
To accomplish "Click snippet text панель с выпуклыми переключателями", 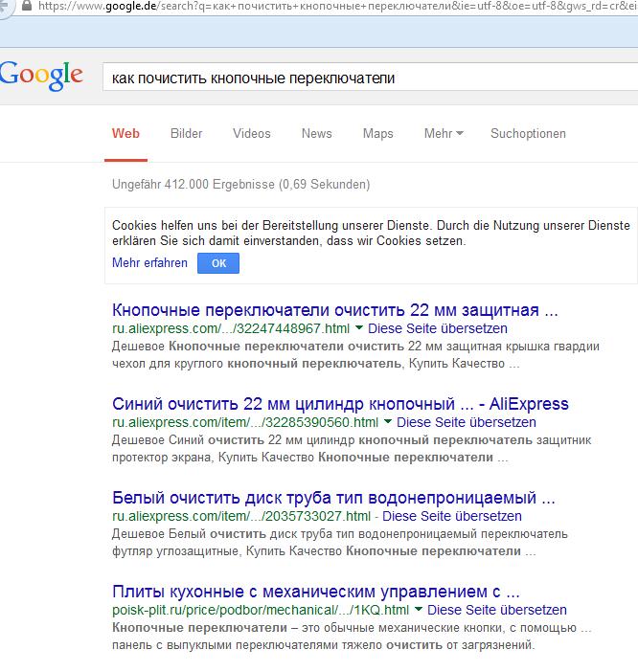I will [323, 645].
